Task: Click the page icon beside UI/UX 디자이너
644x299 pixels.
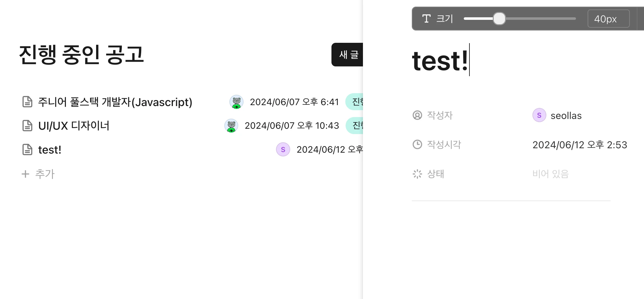Action: 27,126
